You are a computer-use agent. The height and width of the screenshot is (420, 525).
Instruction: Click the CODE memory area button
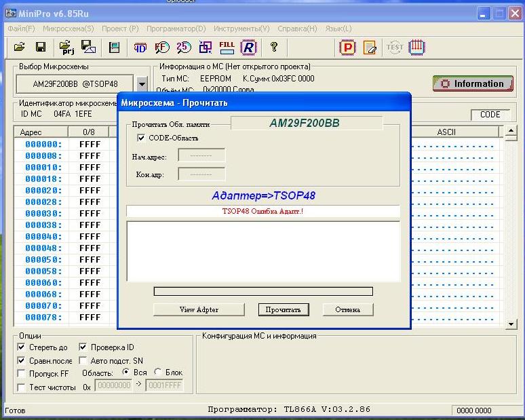(x=490, y=115)
